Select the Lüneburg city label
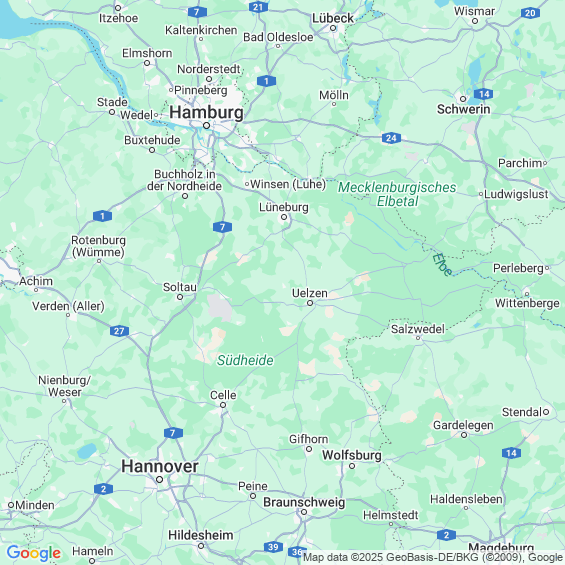 (284, 207)
